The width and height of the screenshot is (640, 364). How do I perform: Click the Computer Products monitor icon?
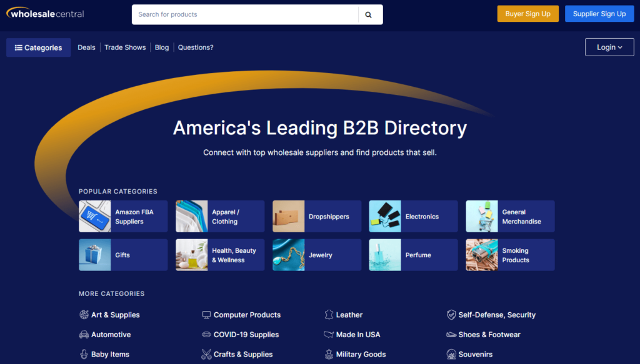[x=206, y=315]
